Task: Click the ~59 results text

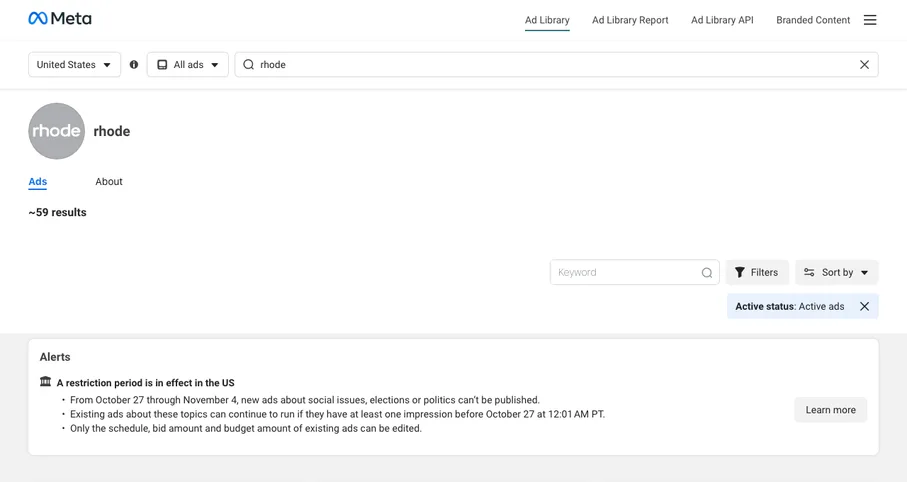Action: coord(57,212)
